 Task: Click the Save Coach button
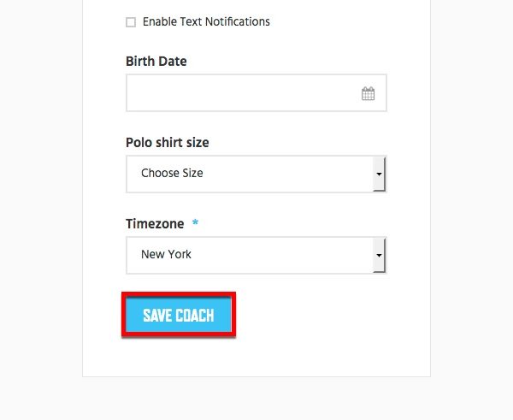click(x=179, y=315)
